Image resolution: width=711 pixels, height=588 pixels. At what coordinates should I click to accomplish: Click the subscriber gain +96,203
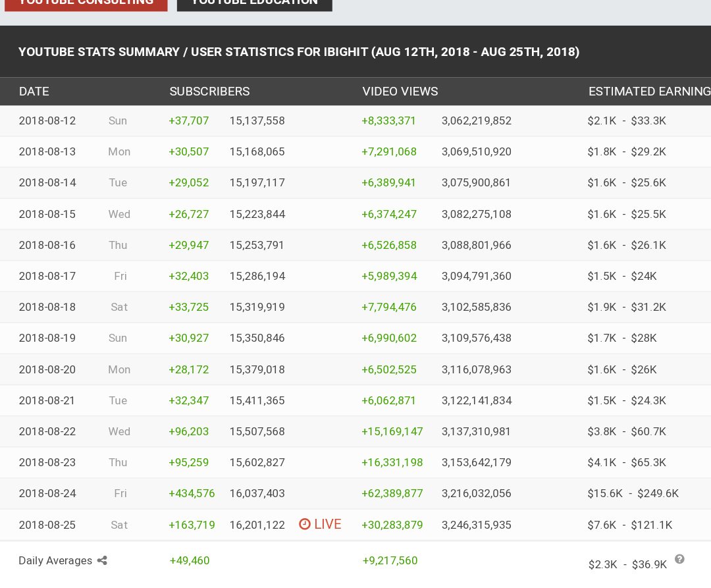(x=189, y=431)
